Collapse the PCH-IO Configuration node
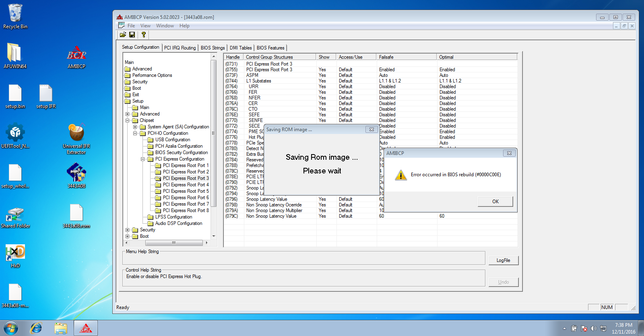Viewport: 644px width, 336px height. (x=135, y=133)
